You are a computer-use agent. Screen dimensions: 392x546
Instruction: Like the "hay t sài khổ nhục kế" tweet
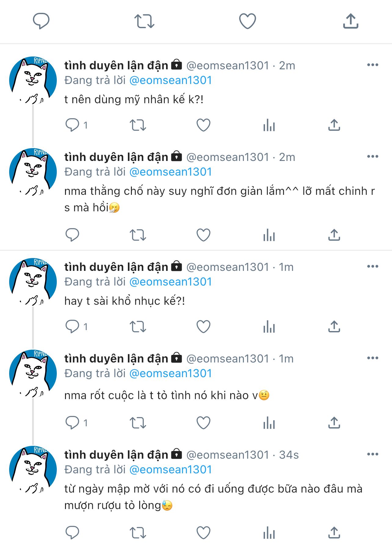[203, 326]
